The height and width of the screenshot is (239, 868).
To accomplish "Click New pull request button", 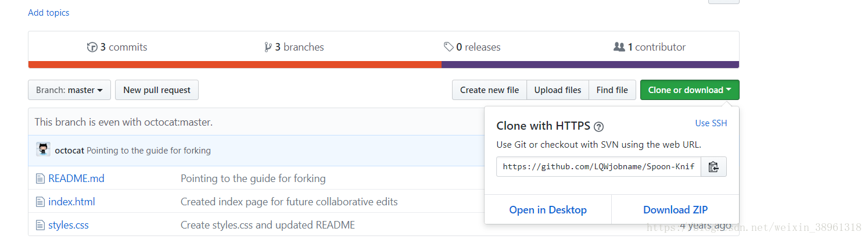I will 157,90.
